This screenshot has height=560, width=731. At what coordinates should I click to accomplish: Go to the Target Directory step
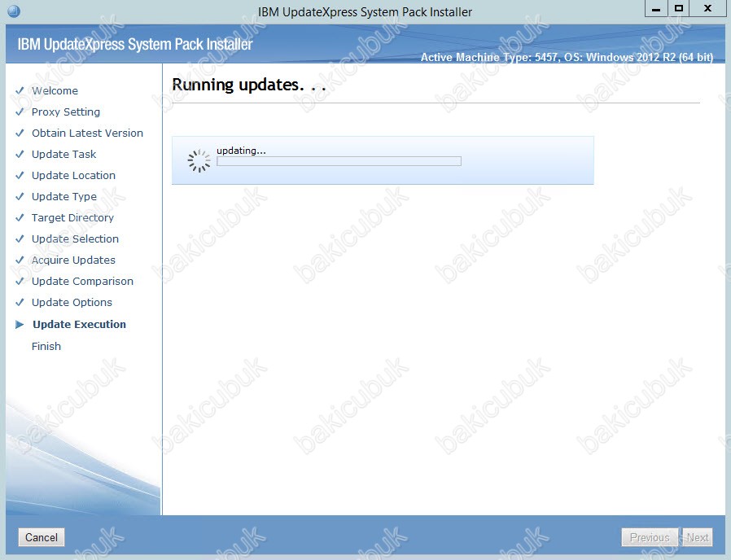coord(72,218)
